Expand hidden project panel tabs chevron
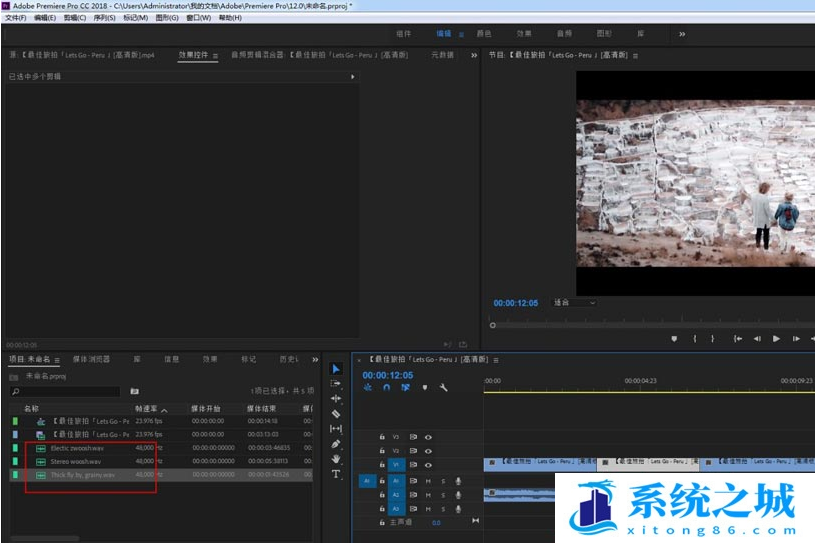The height and width of the screenshot is (543, 815). [316, 359]
